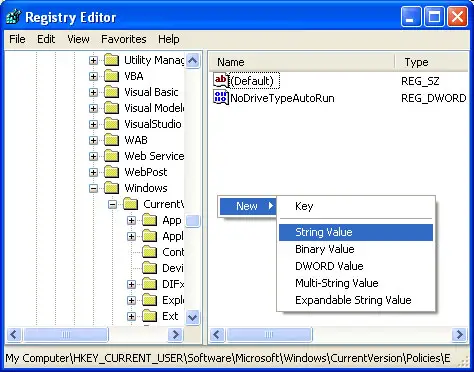Maximize the Registry Editor window
The image size is (474, 372).
click(x=434, y=17)
